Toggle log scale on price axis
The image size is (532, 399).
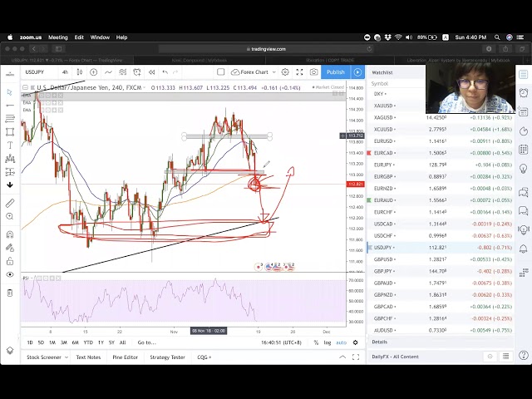[x=328, y=342]
